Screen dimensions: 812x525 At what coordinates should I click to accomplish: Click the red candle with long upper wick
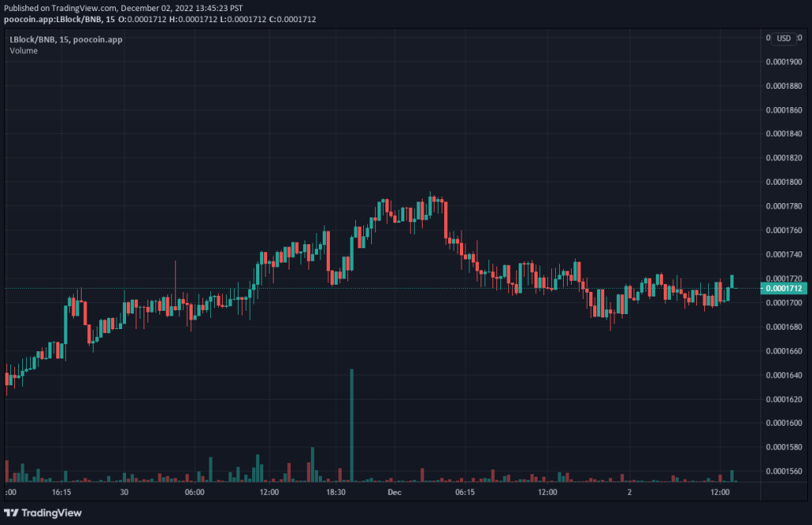(175, 285)
